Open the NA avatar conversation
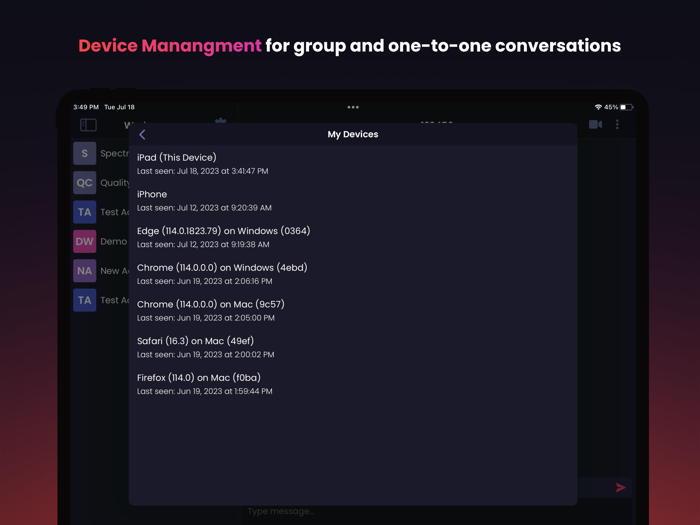 (85, 271)
